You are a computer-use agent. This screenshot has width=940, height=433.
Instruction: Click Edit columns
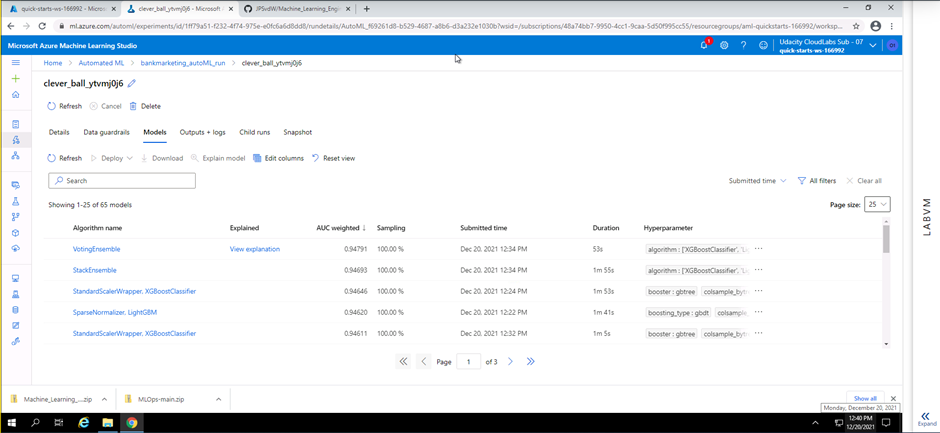278,158
